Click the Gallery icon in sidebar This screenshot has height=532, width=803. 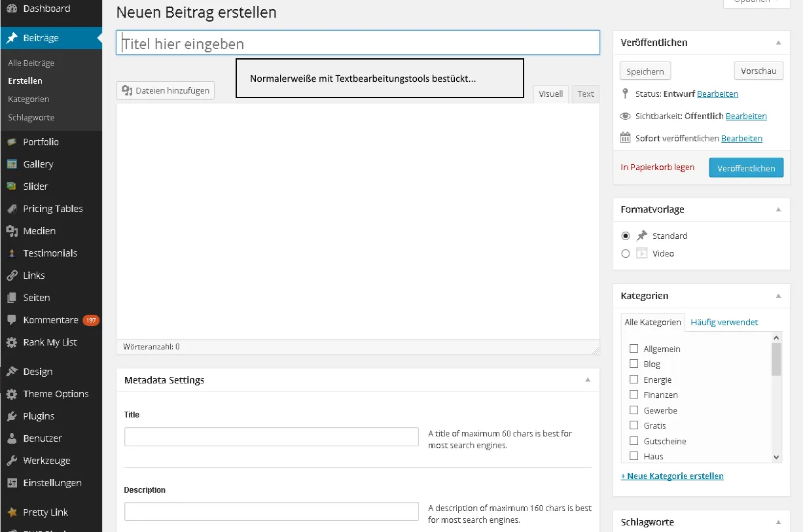[12, 164]
